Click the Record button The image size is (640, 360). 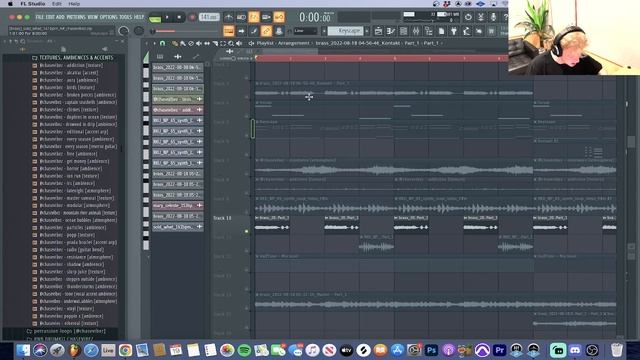click(192, 17)
